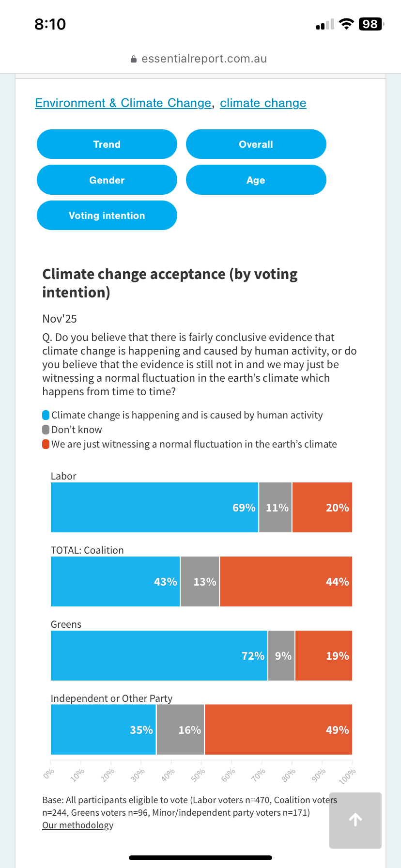Open the Environment & Climate Change category link
Viewport: 401px width, 868px height.
123,103
